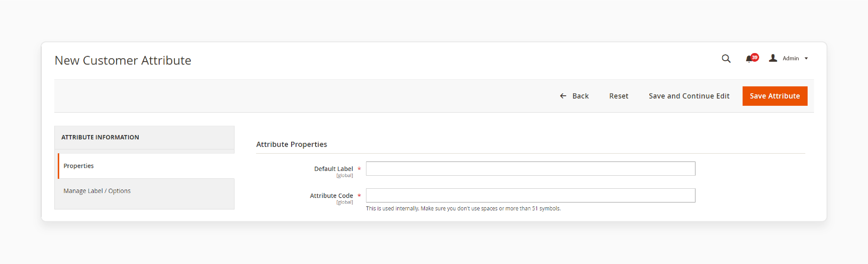
Task: Focus the Default Label input field
Action: (x=530, y=168)
